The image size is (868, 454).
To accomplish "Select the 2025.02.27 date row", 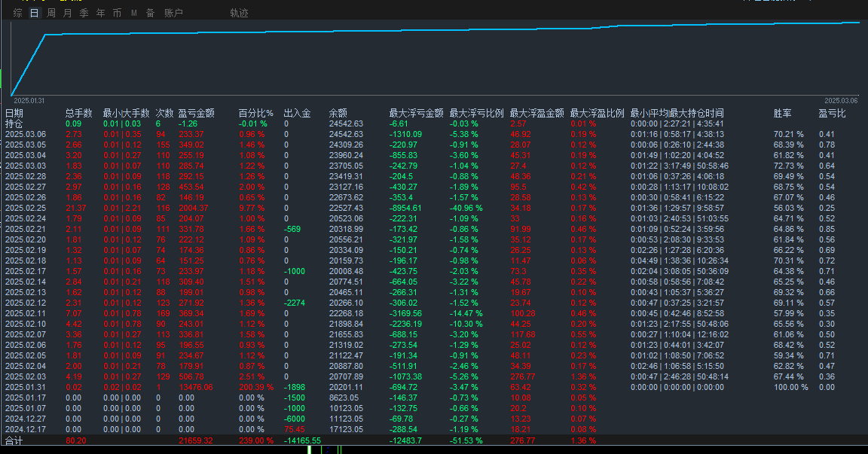I will tap(26, 187).
